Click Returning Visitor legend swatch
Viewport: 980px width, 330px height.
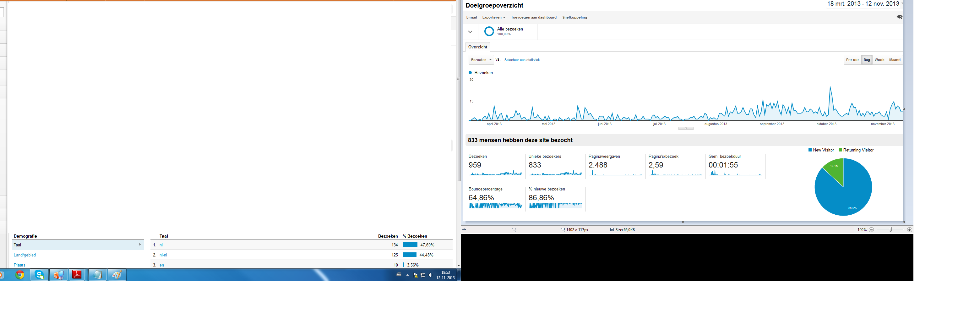coord(840,150)
